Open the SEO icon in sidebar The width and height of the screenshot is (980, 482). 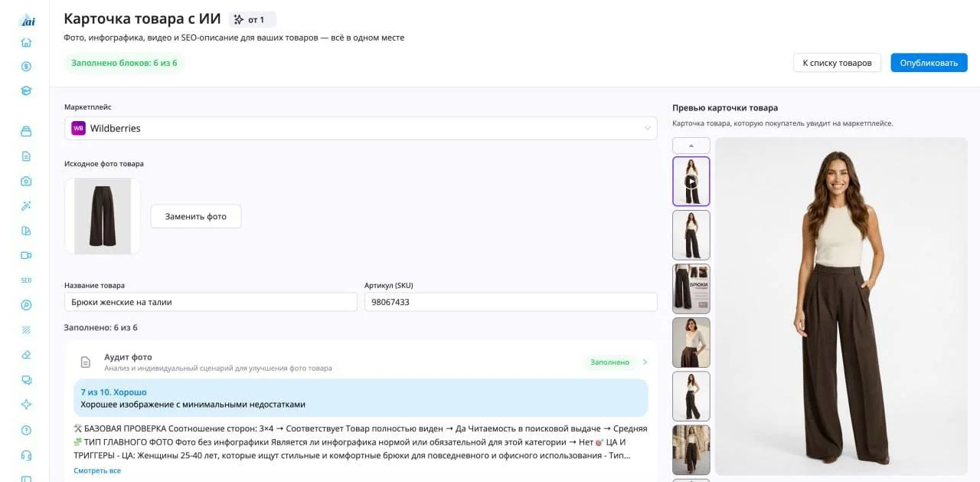26,280
